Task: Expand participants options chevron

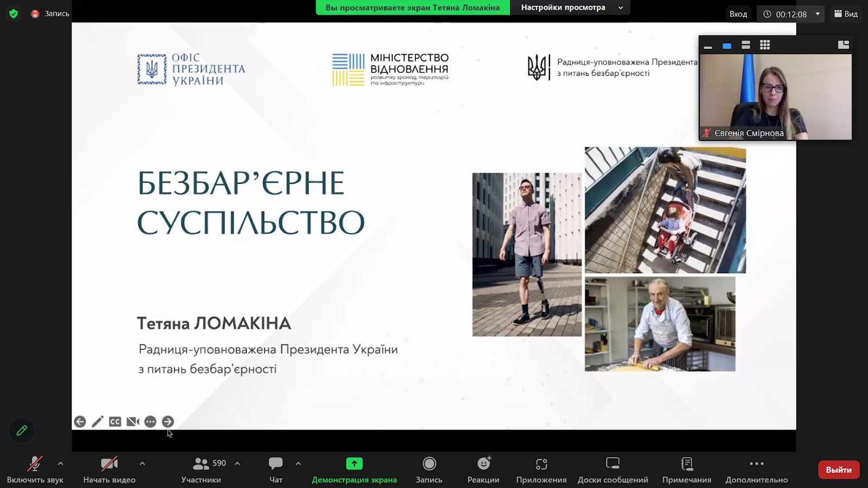Action: pos(237,464)
